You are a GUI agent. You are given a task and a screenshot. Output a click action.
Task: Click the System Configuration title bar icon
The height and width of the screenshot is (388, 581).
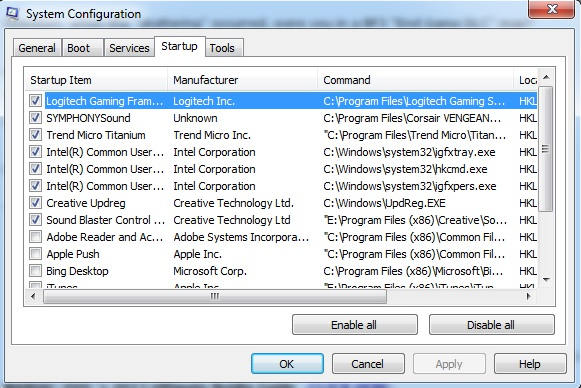12,14
